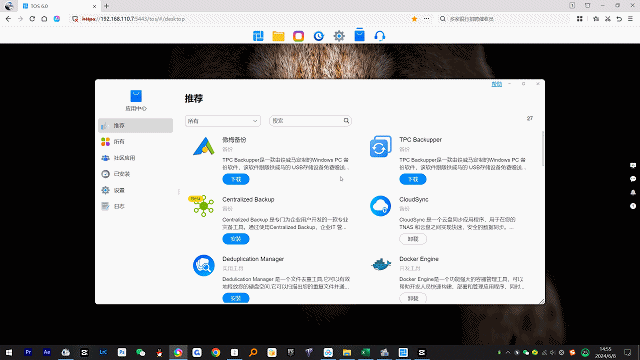Image resolution: width=640 pixels, height=360 pixels.
Task: Click the 傲梅备份 app icon
Action: pyautogui.click(x=204, y=146)
